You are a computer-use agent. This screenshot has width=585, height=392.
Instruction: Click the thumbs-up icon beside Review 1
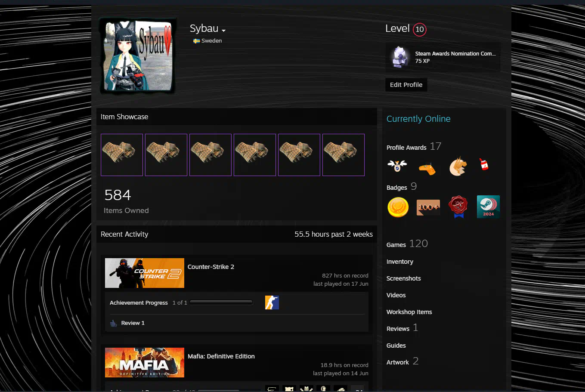tap(114, 323)
